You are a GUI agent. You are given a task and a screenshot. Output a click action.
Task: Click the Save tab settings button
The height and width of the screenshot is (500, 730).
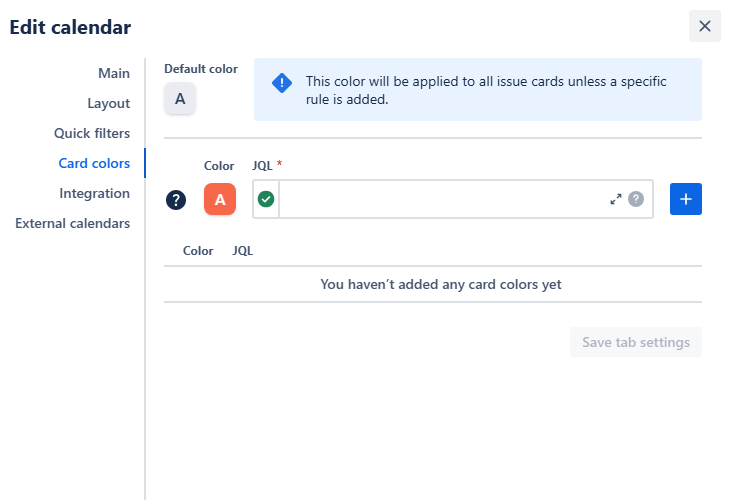[635, 342]
